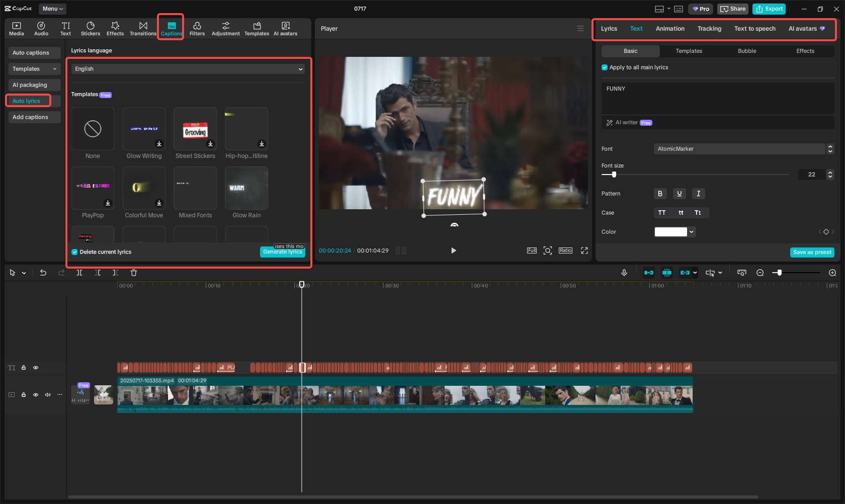Click the Ratio button in player
Screen dimensions: 845x504
[565, 250]
